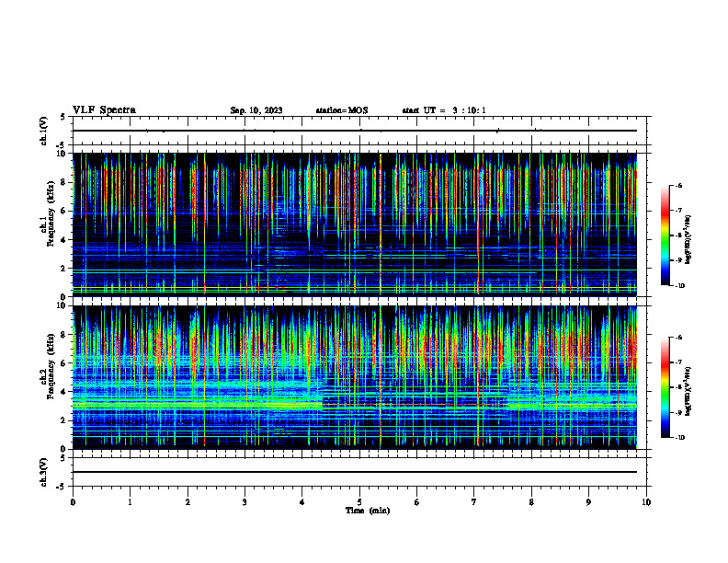Image resolution: width=728 pixels, height=563 pixels.
Task: Click the ch.2 spectrogram color bar
Action: tap(665, 387)
